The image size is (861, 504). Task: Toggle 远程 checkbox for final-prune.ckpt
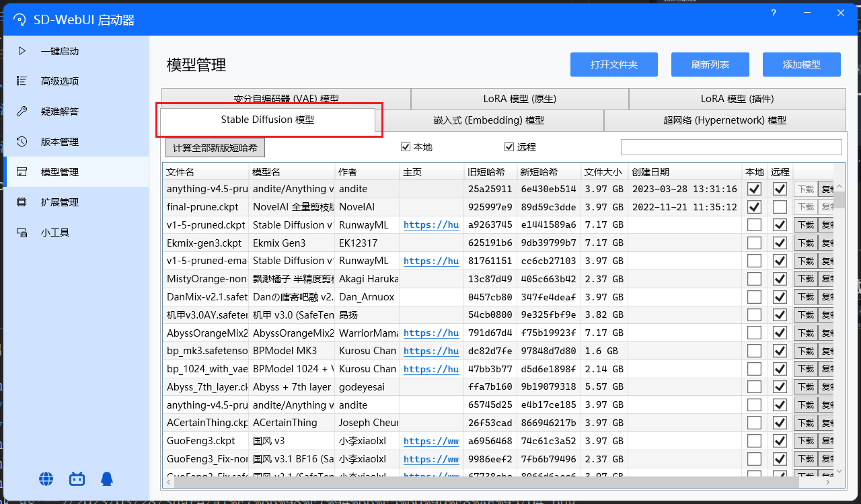[780, 207]
